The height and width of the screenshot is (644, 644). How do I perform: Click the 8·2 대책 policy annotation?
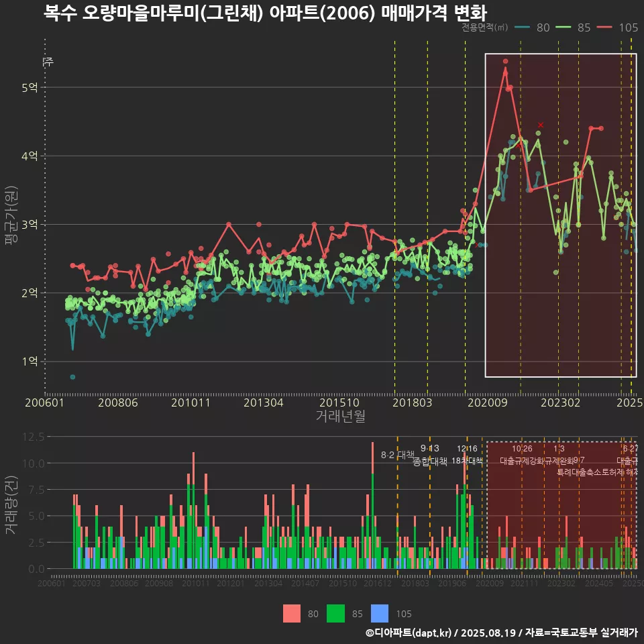tap(398, 455)
